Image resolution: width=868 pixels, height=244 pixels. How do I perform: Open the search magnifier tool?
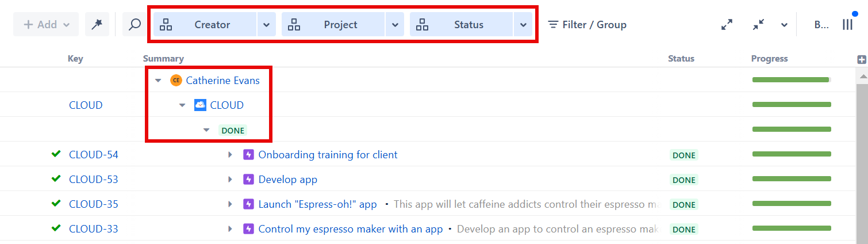pyautogui.click(x=135, y=25)
